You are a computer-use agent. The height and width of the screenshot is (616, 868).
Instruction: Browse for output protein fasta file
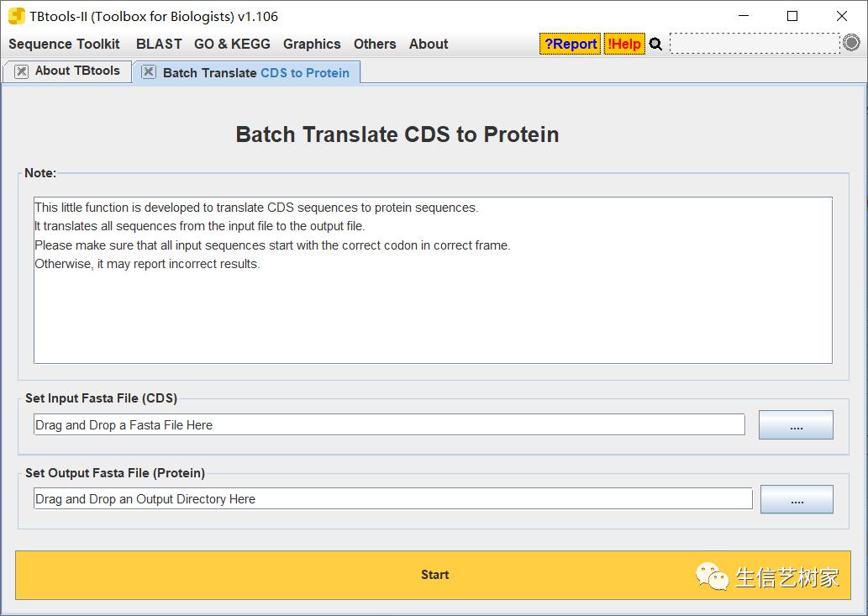[797, 499]
